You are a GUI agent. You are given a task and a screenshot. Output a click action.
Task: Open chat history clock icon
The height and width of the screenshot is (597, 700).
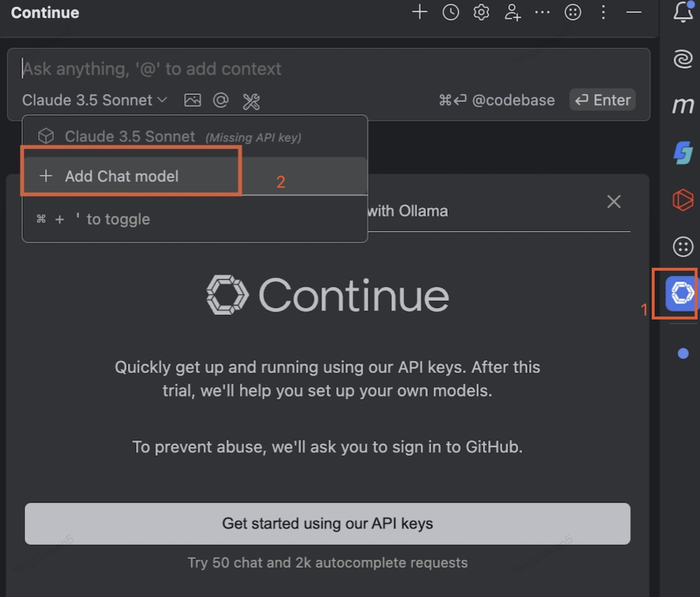(x=450, y=12)
